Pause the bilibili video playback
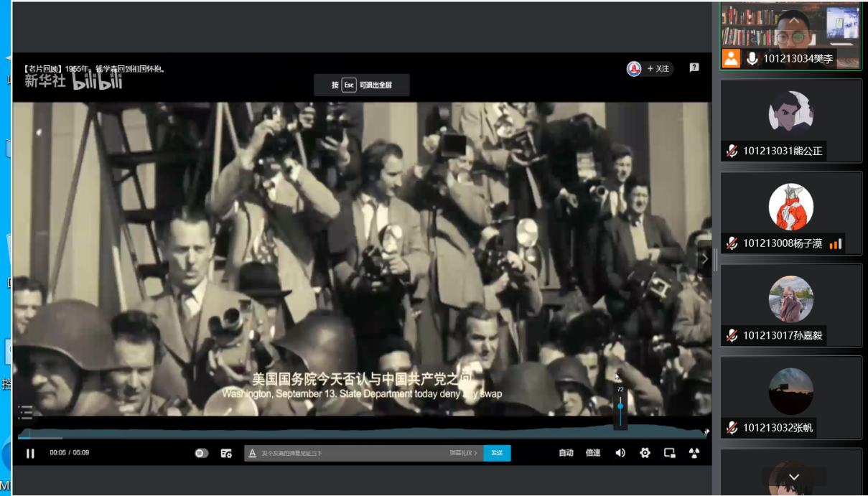This screenshot has width=868, height=496. 30,453
